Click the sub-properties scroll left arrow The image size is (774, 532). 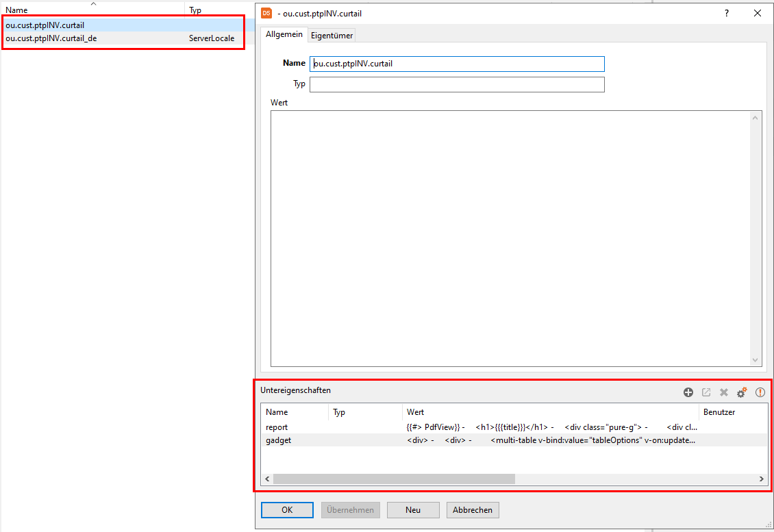pyautogui.click(x=267, y=479)
